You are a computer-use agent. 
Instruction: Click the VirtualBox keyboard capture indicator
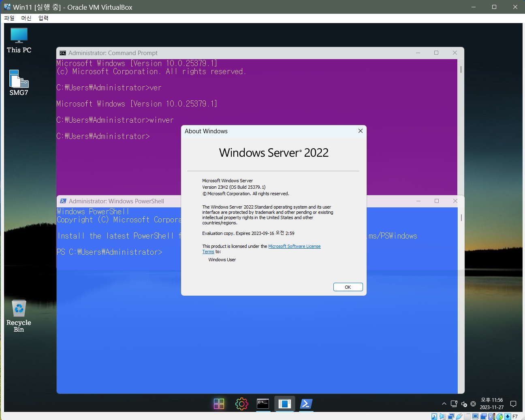click(508, 416)
